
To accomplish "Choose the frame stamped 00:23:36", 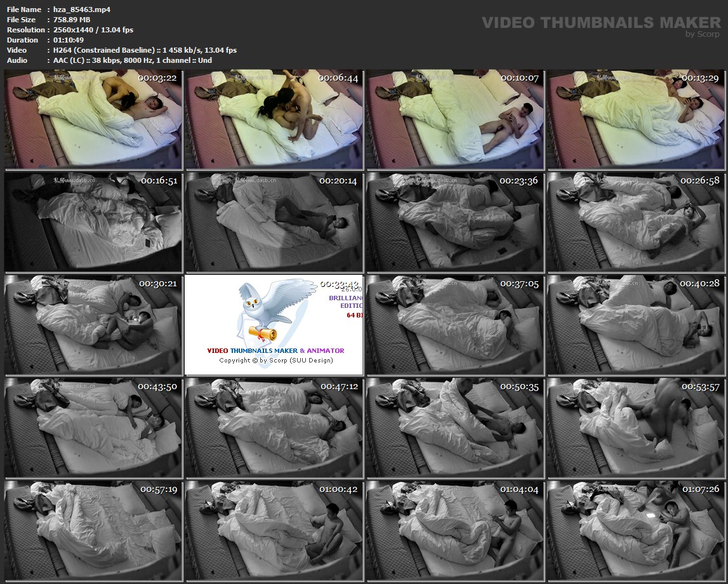I will click(x=456, y=222).
